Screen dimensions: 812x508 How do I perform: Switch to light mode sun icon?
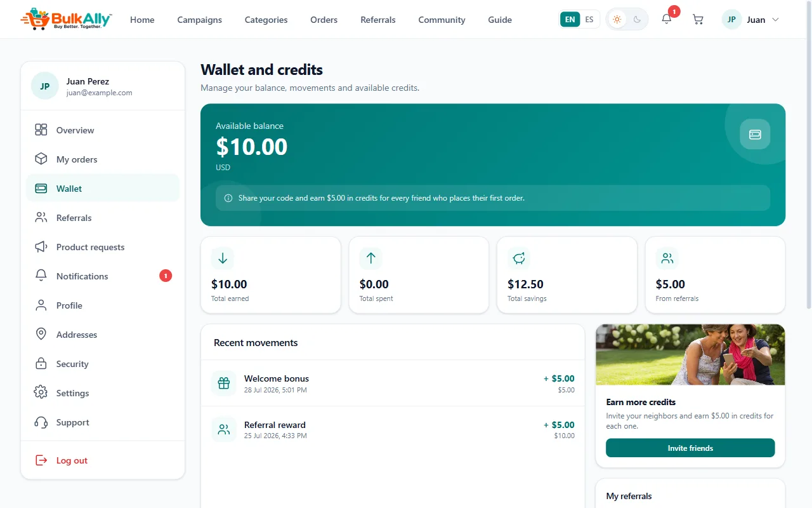point(617,20)
